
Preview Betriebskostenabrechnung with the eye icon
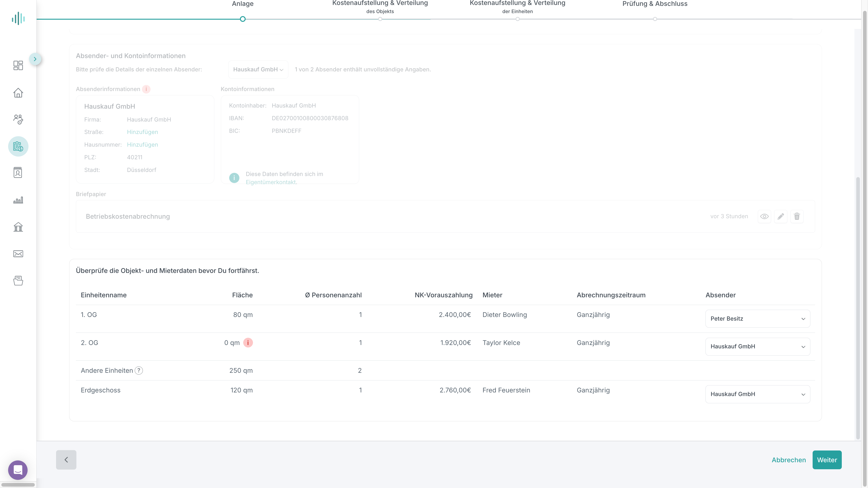[764, 216]
